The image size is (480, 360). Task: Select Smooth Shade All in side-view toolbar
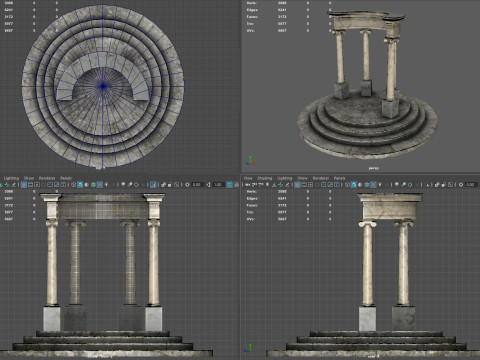(354, 184)
